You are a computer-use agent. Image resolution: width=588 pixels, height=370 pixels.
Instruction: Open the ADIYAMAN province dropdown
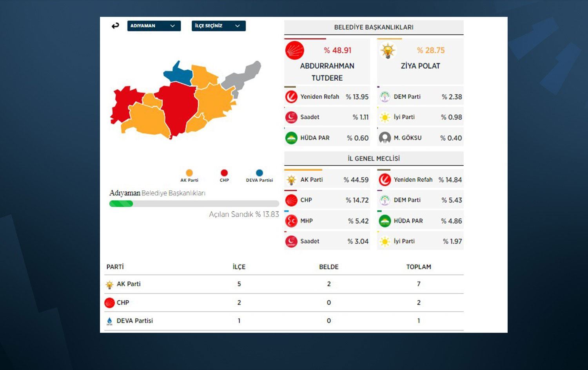tap(154, 26)
